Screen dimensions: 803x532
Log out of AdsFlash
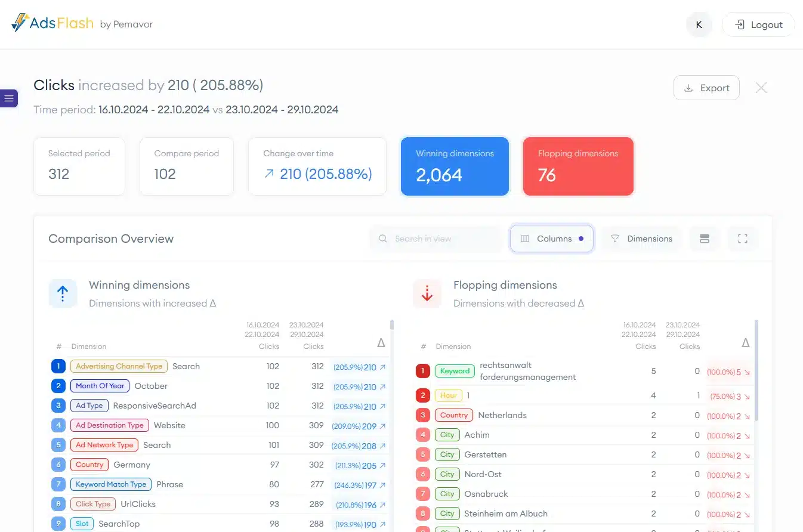[758, 25]
